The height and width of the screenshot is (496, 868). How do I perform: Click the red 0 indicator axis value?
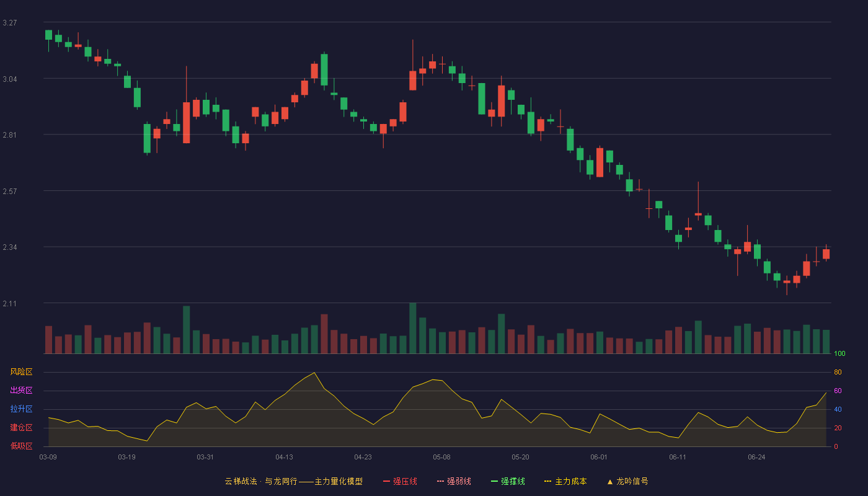[836, 446]
